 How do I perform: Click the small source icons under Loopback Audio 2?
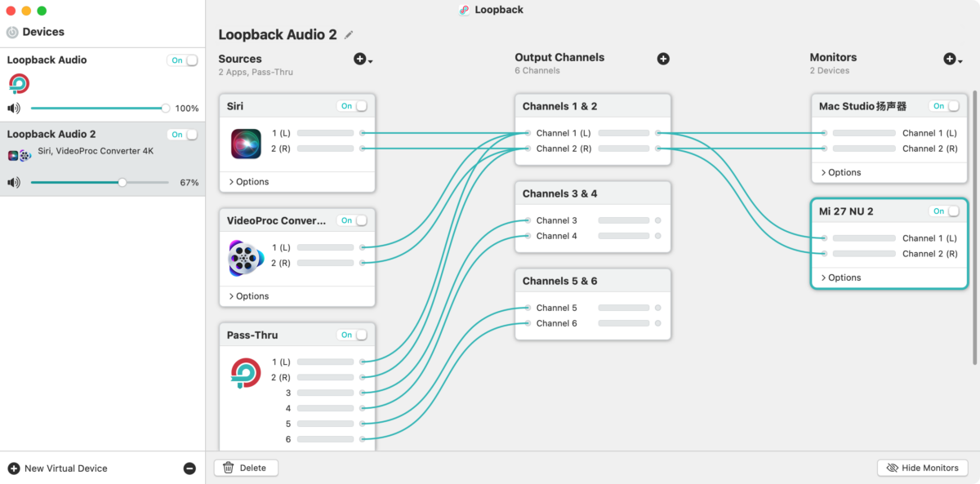coord(20,155)
